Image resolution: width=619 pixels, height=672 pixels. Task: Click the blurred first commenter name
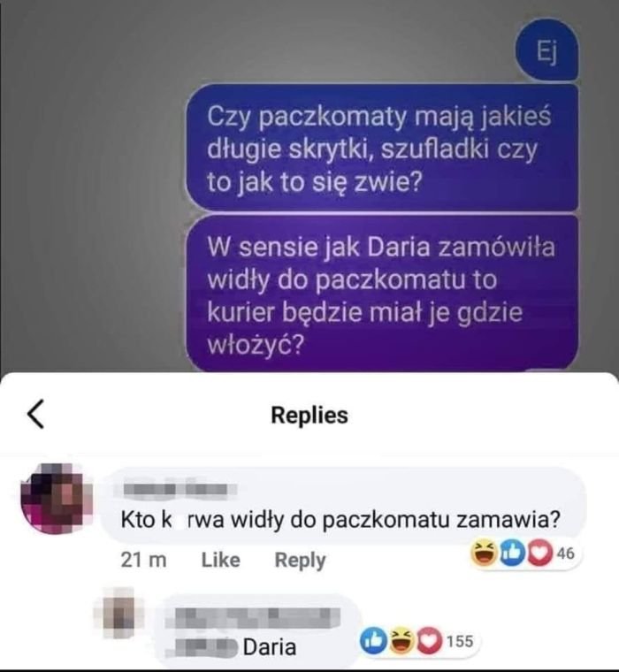pyautogui.click(x=180, y=490)
